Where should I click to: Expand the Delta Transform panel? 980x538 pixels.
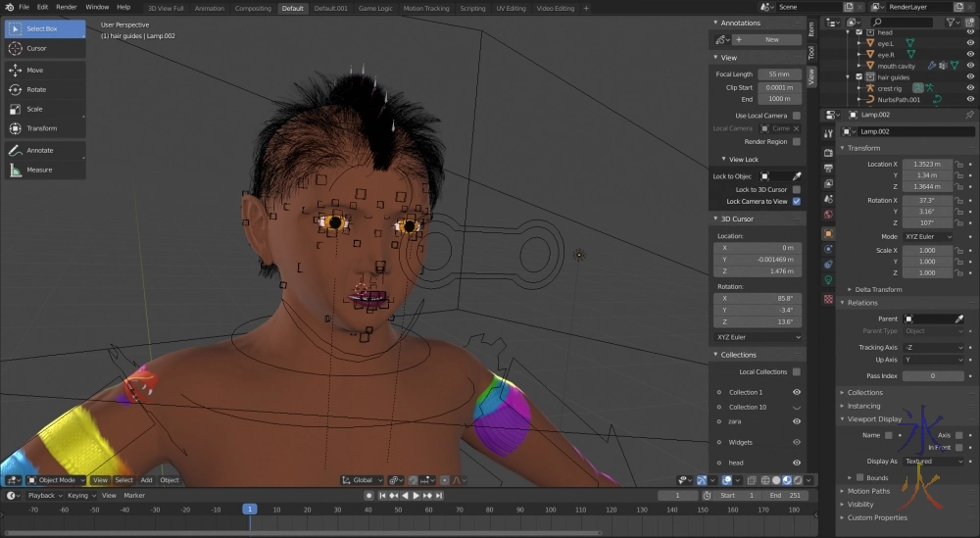[x=877, y=289]
